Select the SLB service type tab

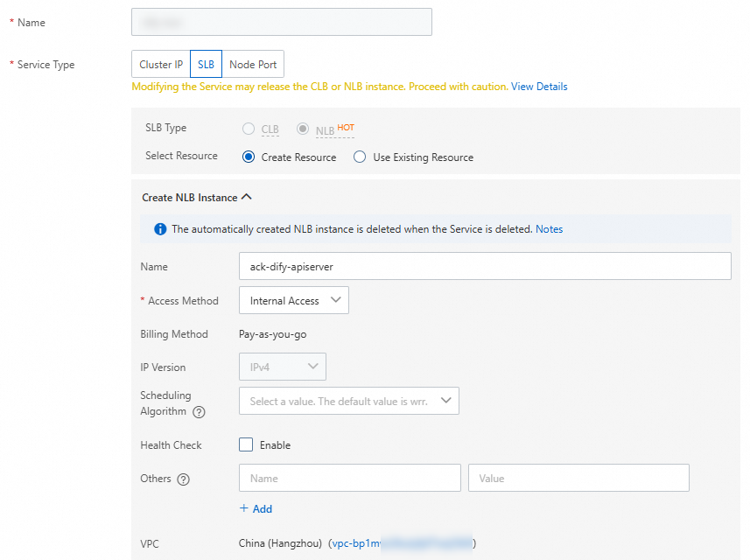click(x=206, y=65)
